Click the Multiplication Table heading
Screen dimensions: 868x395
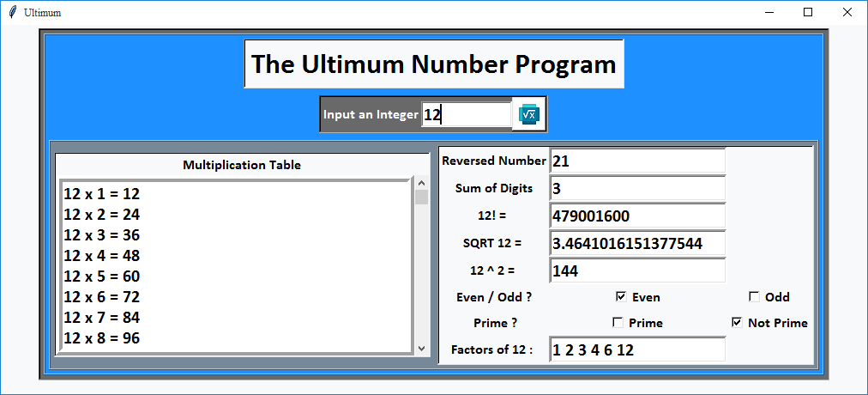click(242, 165)
